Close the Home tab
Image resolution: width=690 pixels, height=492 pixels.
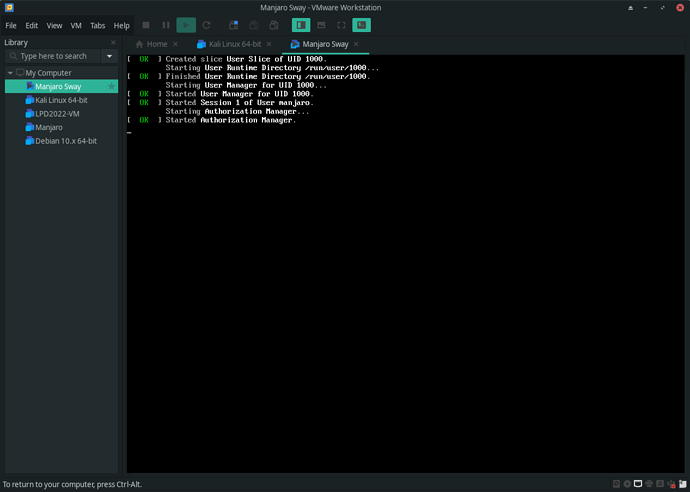[175, 44]
